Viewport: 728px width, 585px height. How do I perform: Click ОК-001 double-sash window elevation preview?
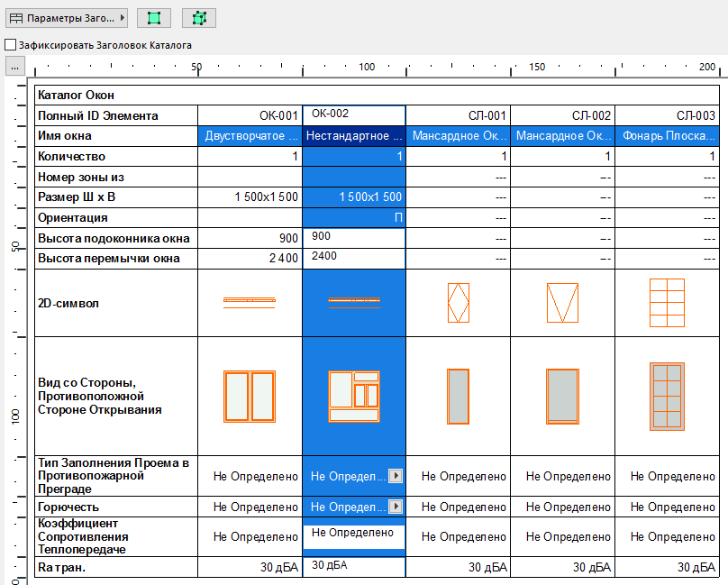[x=250, y=396]
